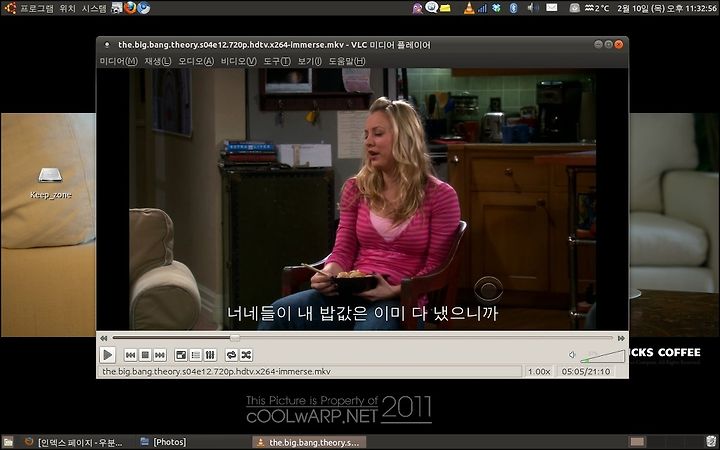This screenshot has height=450, width=720.
Task: Click the Pidgin tray icon
Action: [417, 8]
